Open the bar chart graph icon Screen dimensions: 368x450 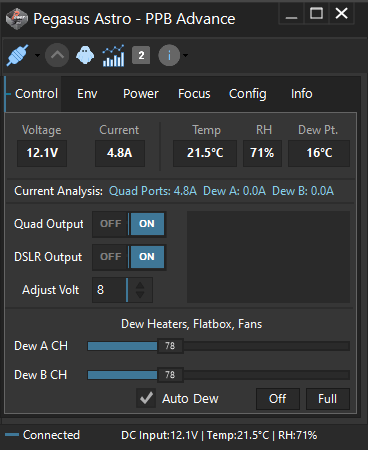[113, 55]
